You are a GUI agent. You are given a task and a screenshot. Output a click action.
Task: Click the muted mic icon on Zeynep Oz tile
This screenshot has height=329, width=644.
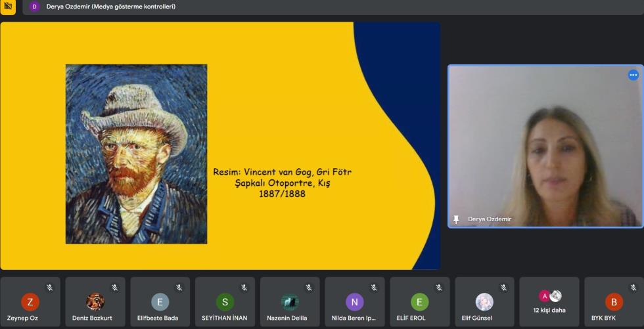tap(50, 288)
